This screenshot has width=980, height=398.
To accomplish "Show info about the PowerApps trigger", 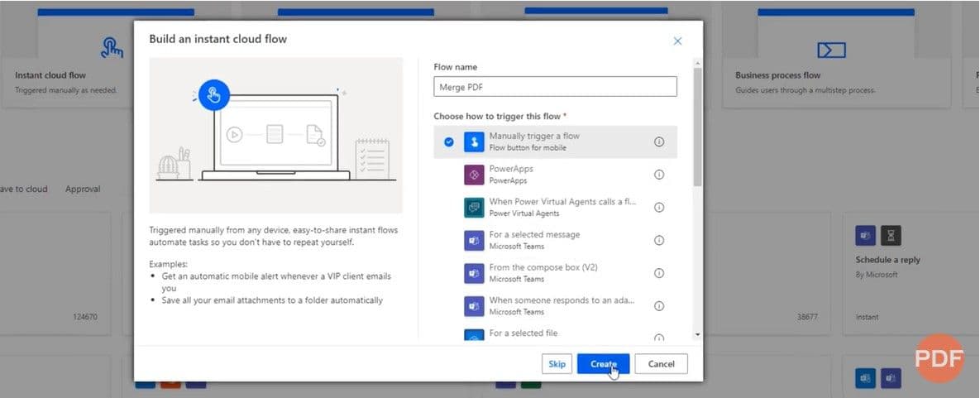I will tap(659, 175).
